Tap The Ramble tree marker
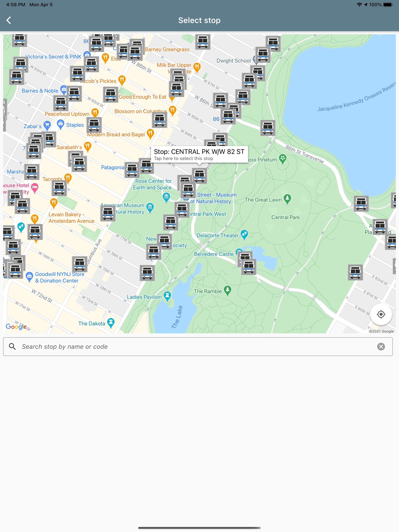This screenshot has height=532, width=399. tap(227, 290)
